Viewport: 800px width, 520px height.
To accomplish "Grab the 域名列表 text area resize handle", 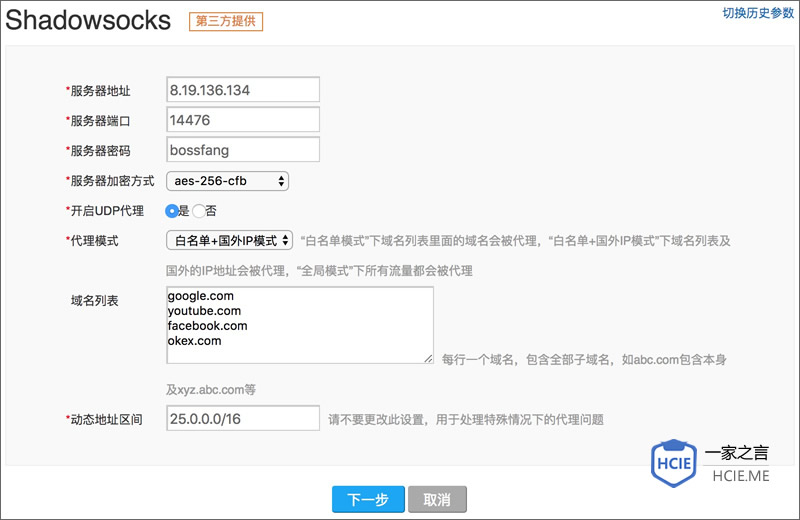I will point(429,359).
